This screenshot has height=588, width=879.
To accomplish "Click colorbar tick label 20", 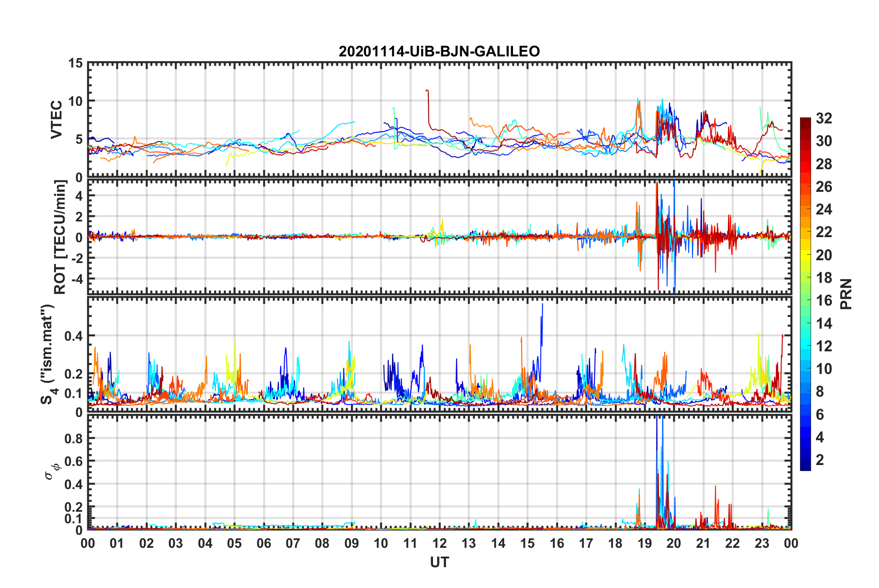I will click(x=824, y=255).
